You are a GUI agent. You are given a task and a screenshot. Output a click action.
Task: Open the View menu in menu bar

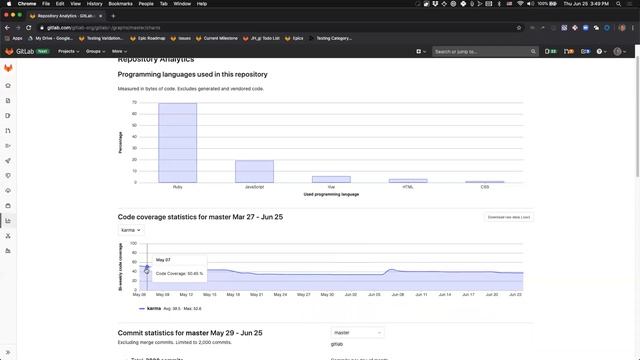click(76, 4)
